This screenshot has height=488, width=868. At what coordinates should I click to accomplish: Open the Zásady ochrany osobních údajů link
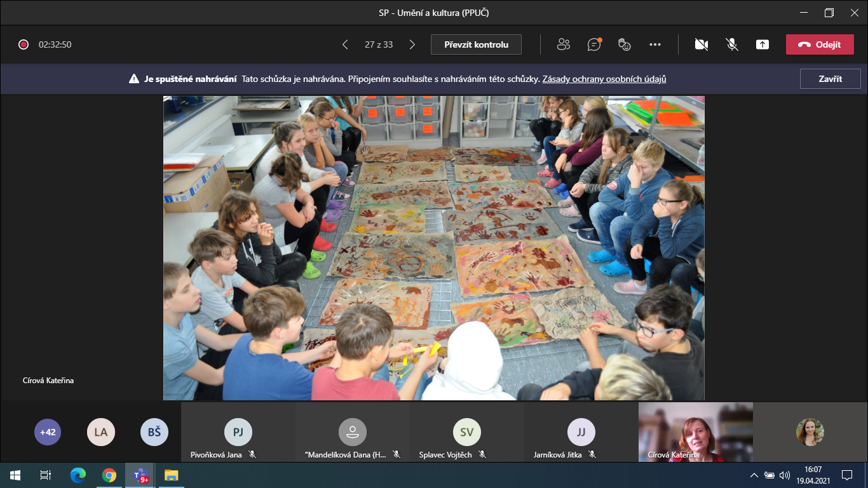tap(604, 79)
